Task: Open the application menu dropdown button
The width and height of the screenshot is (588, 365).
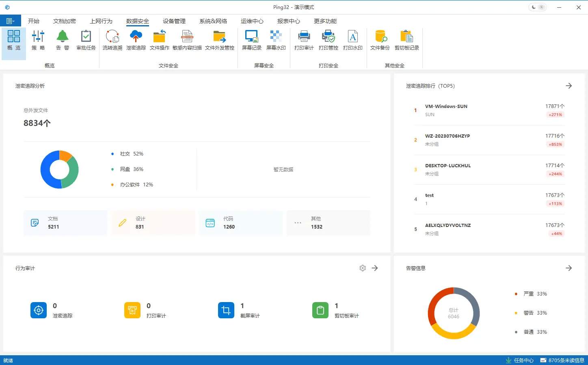Action: click(x=11, y=21)
